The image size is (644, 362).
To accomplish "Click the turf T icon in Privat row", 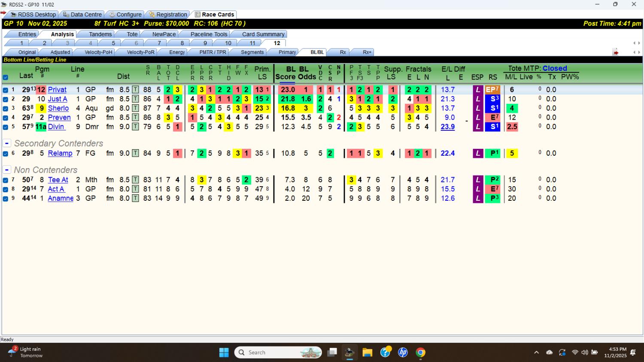I will tap(135, 90).
